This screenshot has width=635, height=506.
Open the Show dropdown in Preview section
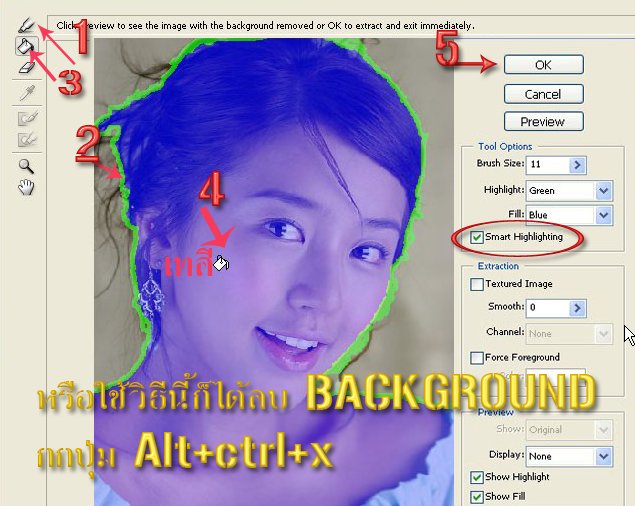pyautogui.click(x=603, y=429)
